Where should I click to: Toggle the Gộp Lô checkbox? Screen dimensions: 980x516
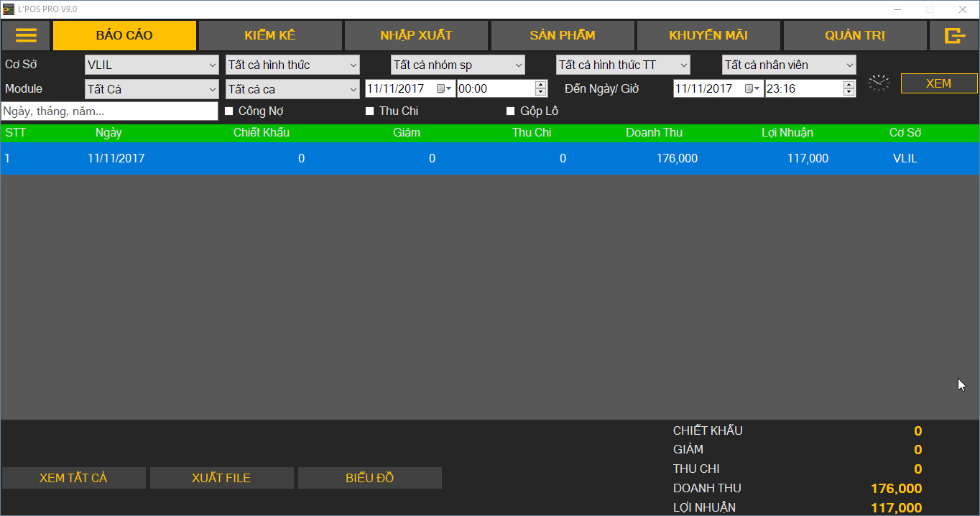pyautogui.click(x=511, y=111)
